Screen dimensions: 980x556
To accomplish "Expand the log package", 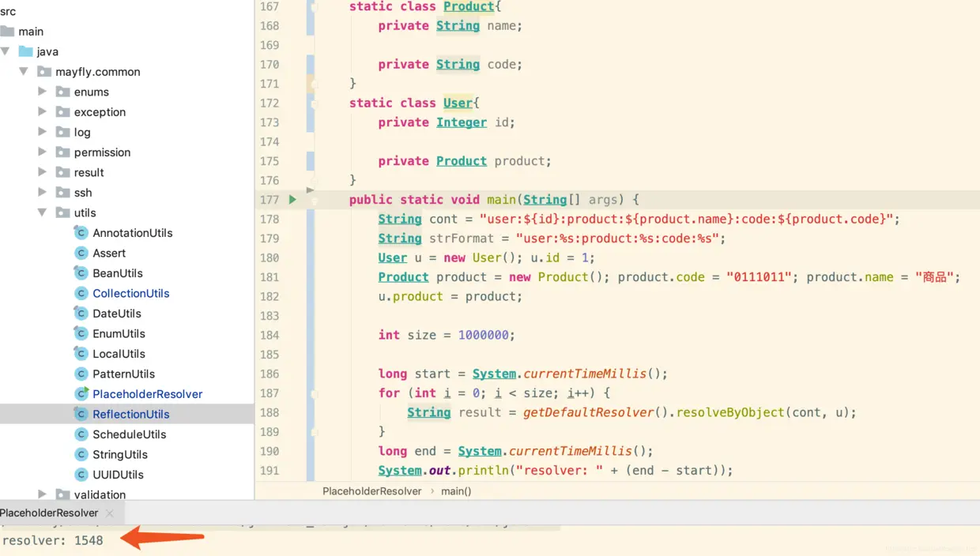I will [43, 132].
